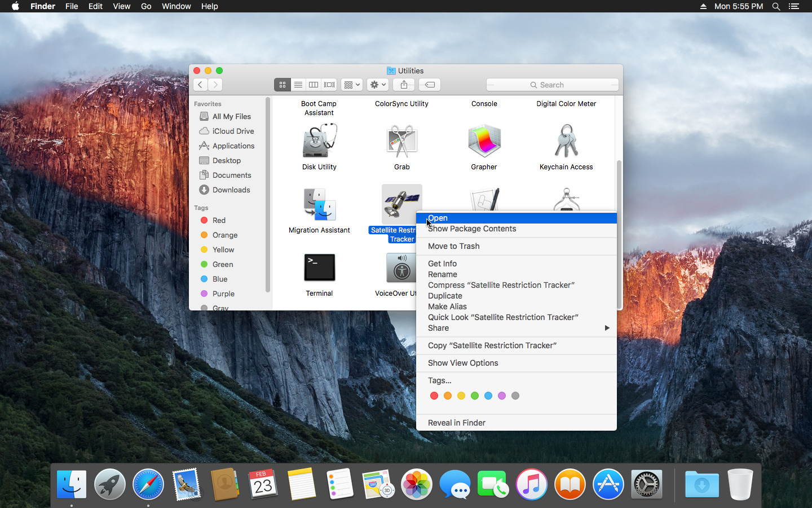Click the Finder back navigation button
The height and width of the screenshot is (508, 812).
200,85
